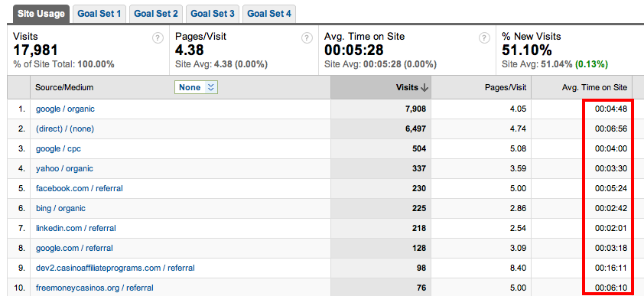Open the None secondary dimension dropdown

point(196,87)
